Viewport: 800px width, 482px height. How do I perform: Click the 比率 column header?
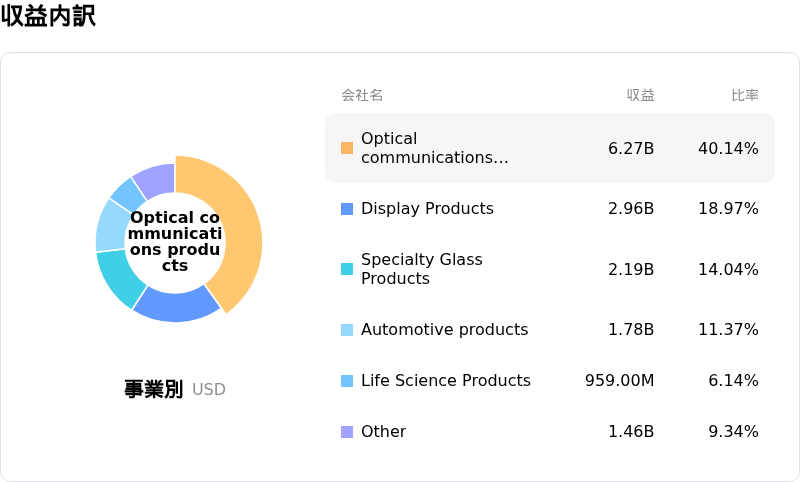(744, 95)
